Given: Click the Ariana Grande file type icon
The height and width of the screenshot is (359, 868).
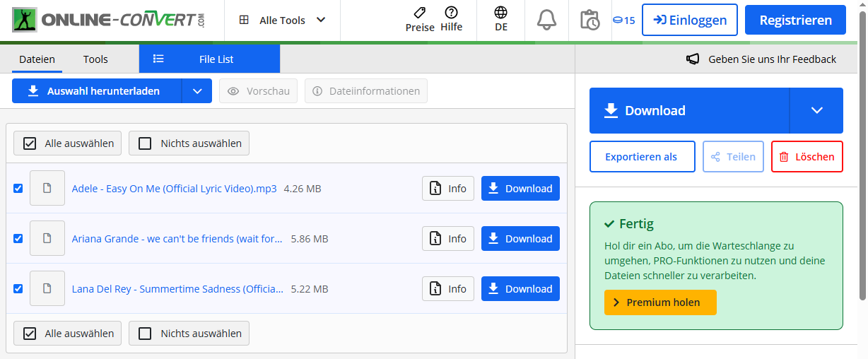Looking at the screenshot, I should click(x=47, y=239).
